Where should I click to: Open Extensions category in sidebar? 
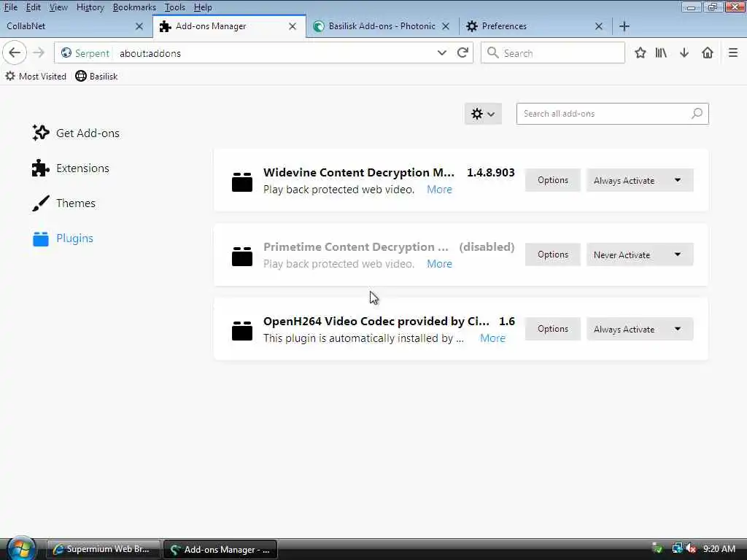point(71,168)
